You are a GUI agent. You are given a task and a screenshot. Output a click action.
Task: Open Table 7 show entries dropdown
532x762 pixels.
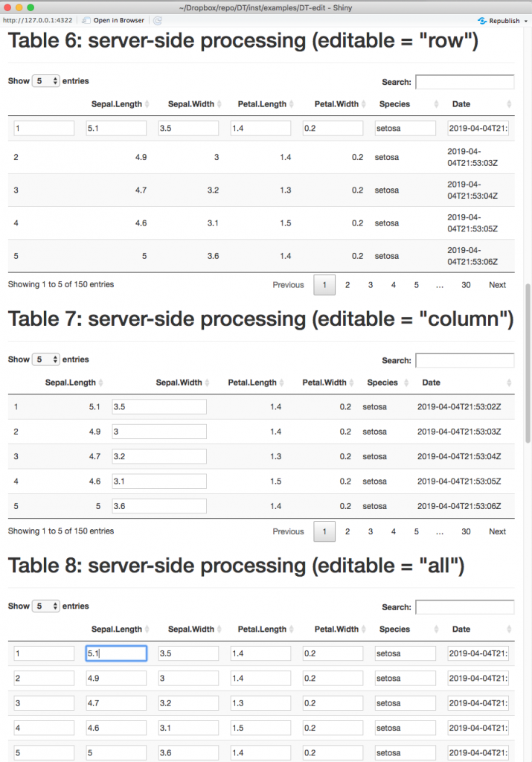point(45,359)
